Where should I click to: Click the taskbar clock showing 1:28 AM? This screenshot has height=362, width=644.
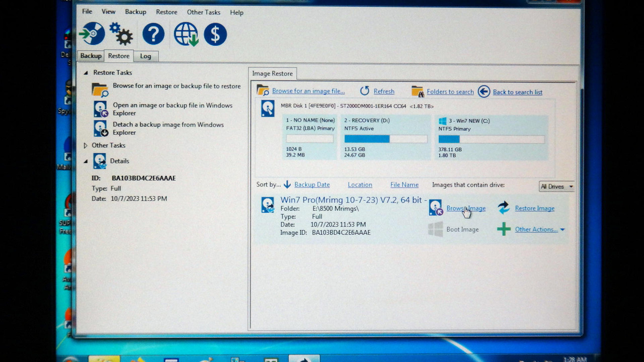click(x=575, y=359)
